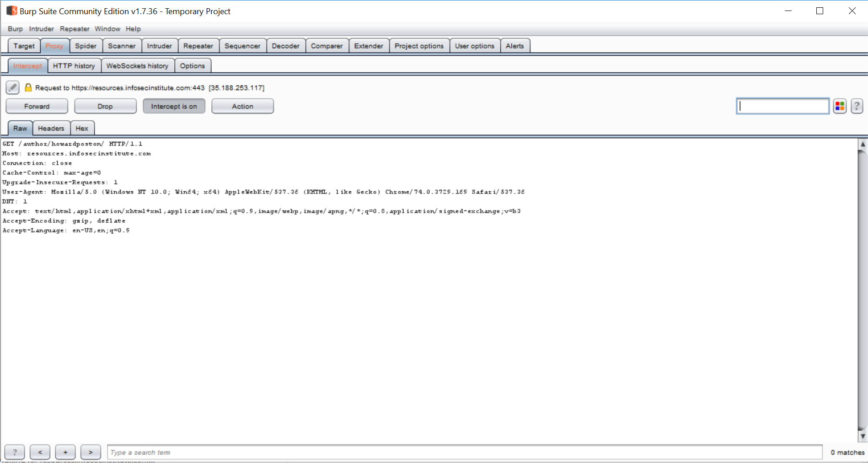Go to previous search match
The height and width of the screenshot is (463, 868).
tap(40, 452)
